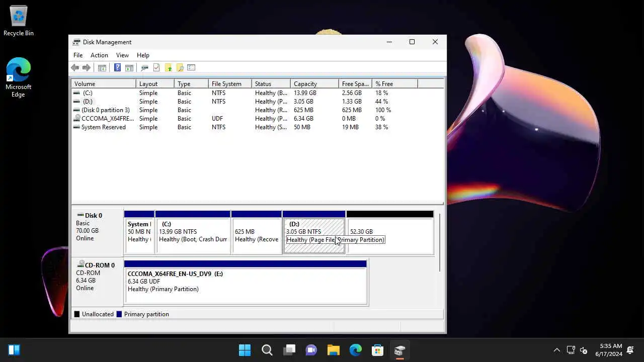
Task: Sort by the Capacity column header
Action: point(314,84)
